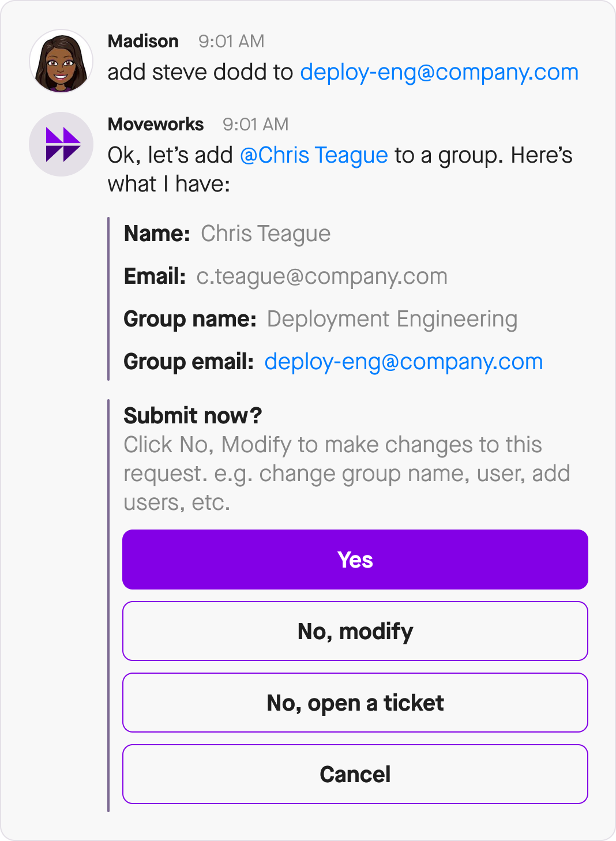Click the Moveworks bot avatar icon
The height and width of the screenshot is (841, 616).
pos(61,144)
